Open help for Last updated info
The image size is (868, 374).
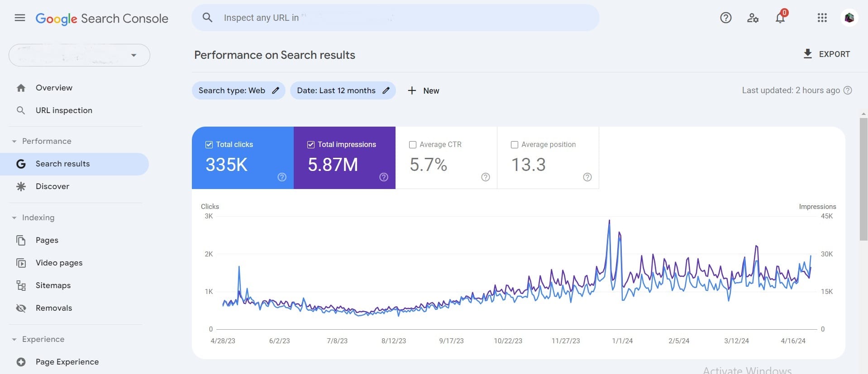coord(848,90)
